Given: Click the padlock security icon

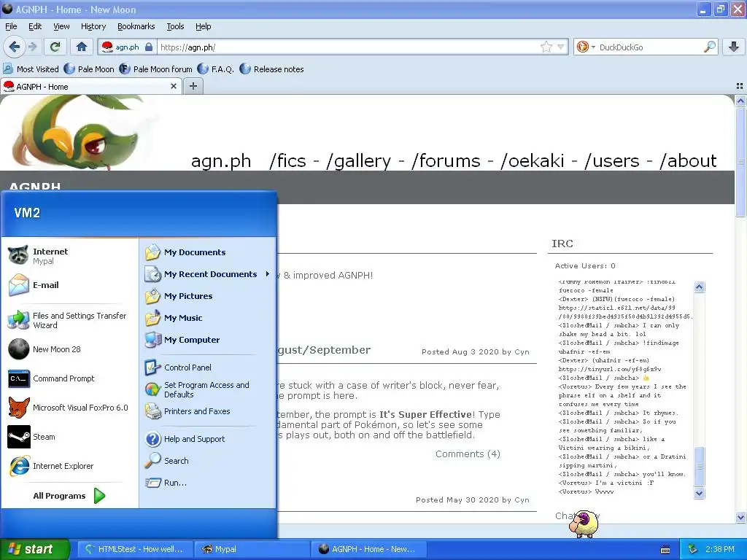Looking at the screenshot, I should [x=149, y=47].
